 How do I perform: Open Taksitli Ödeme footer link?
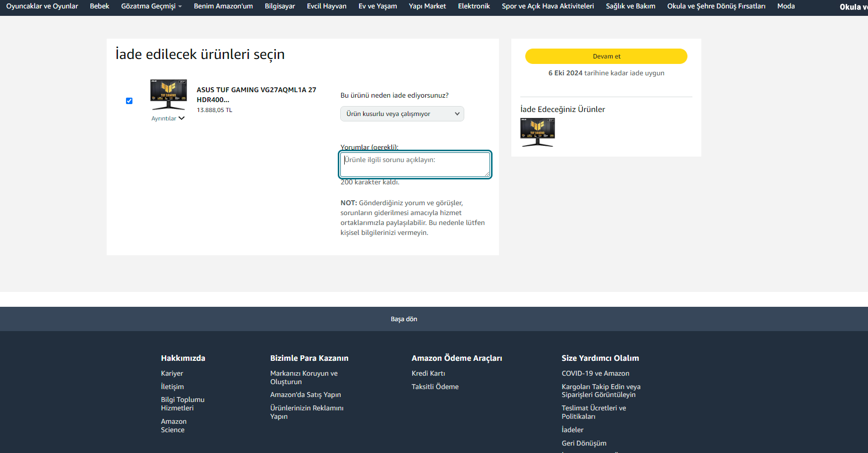[435, 387]
